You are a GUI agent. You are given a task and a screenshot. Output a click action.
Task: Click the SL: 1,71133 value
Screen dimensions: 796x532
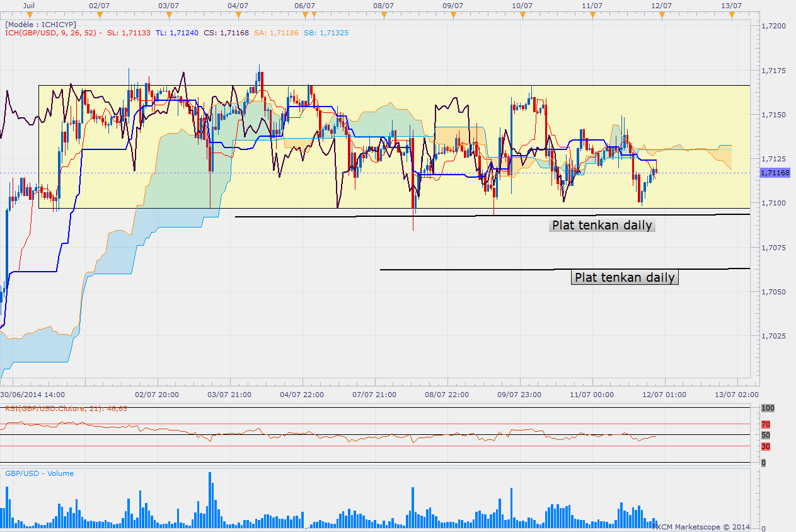pos(129,33)
